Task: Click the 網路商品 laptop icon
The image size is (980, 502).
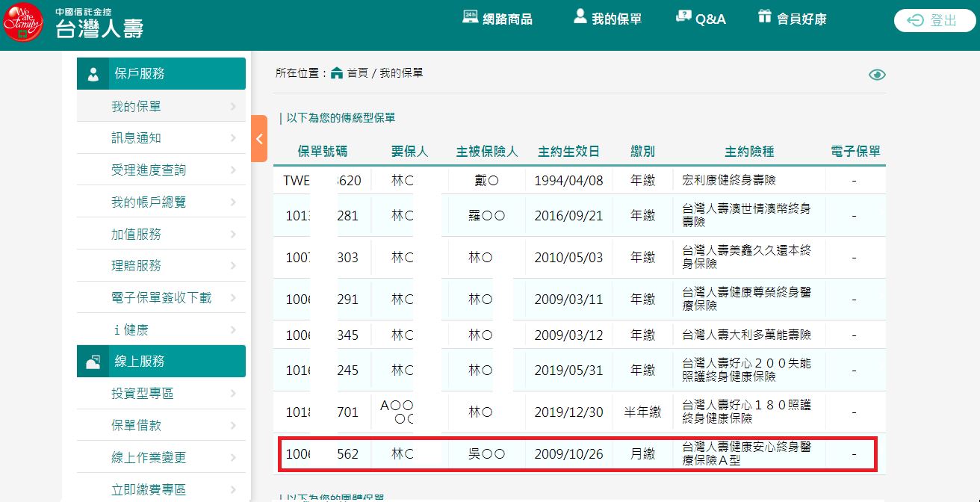Action: click(x=471, y=17)
